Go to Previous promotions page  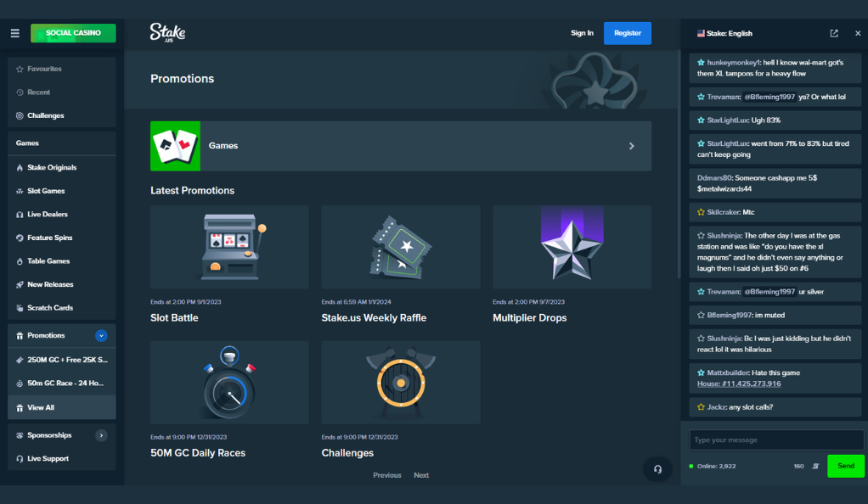[387, 475]
